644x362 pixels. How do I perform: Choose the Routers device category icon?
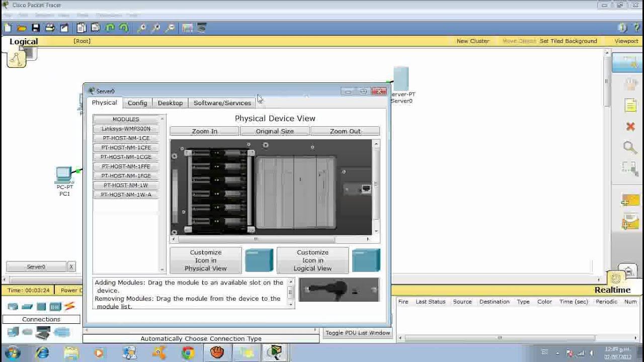click(13, 307)
